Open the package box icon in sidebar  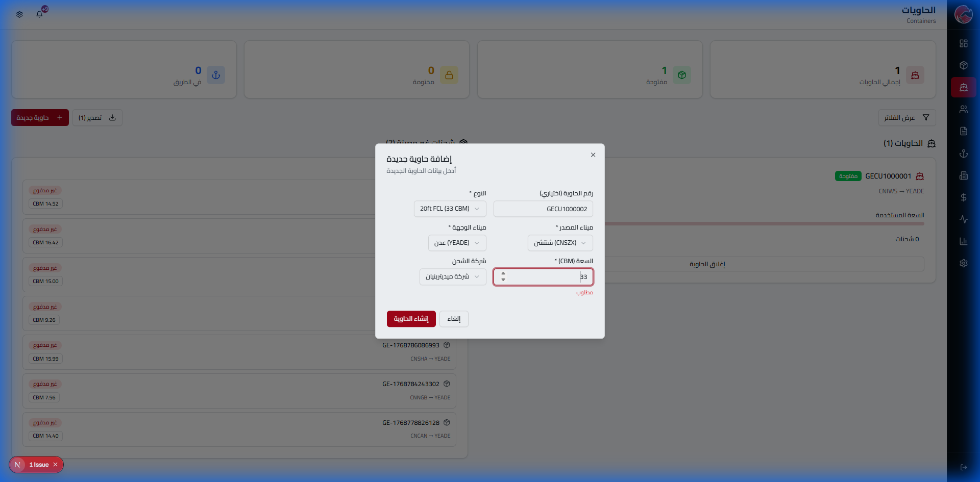963,65
